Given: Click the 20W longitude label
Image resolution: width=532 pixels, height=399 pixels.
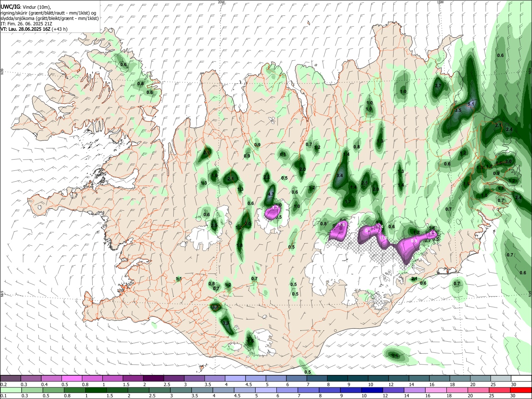Looking at the screenshot, I should click(x=221, y=2).
